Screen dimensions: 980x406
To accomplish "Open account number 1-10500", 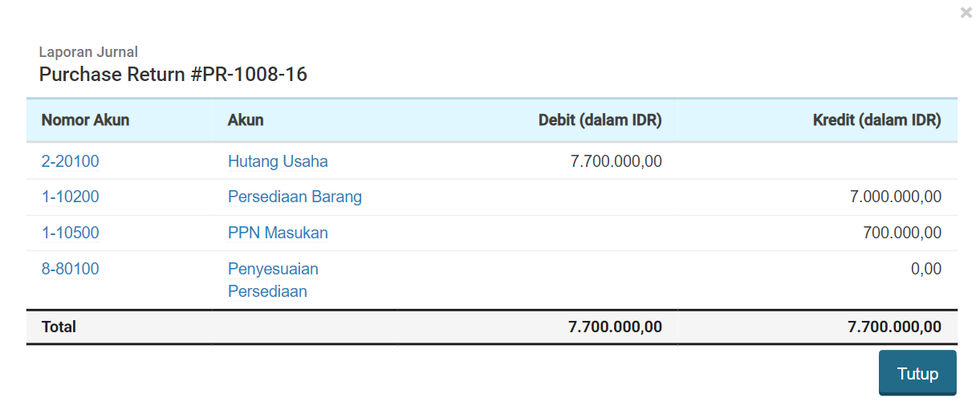I will [71, 233].
